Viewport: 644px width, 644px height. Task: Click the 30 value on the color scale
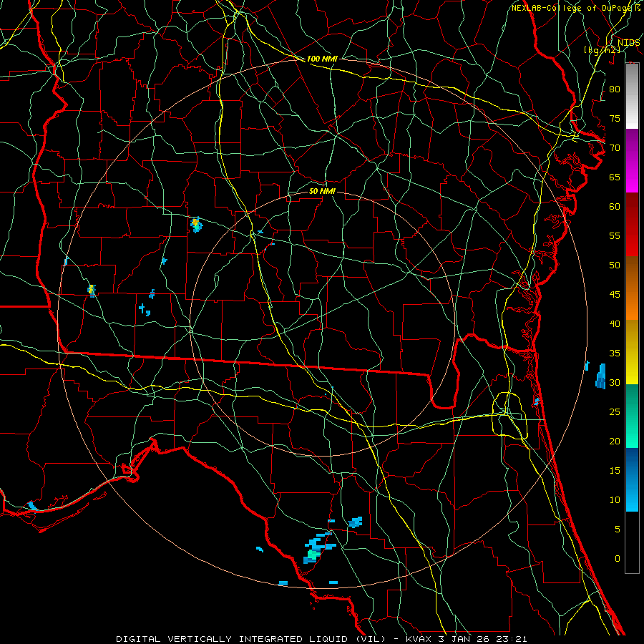coord(615,382)
